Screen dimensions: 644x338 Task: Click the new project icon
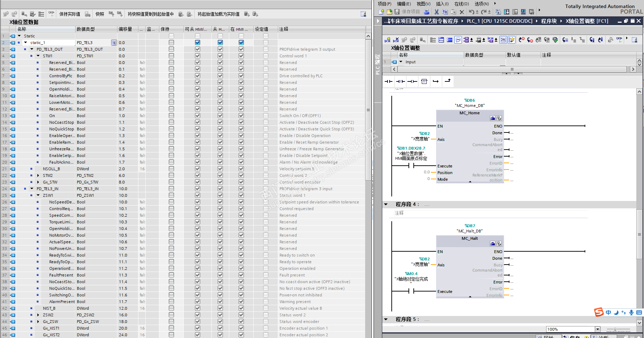pyautogui.click(x=382, y=12)
